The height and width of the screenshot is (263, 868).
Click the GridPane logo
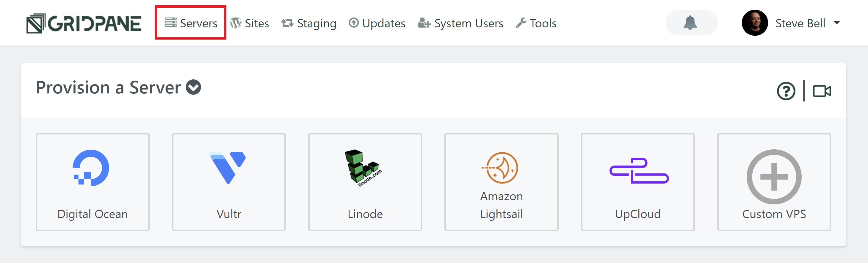coord(84,23)
